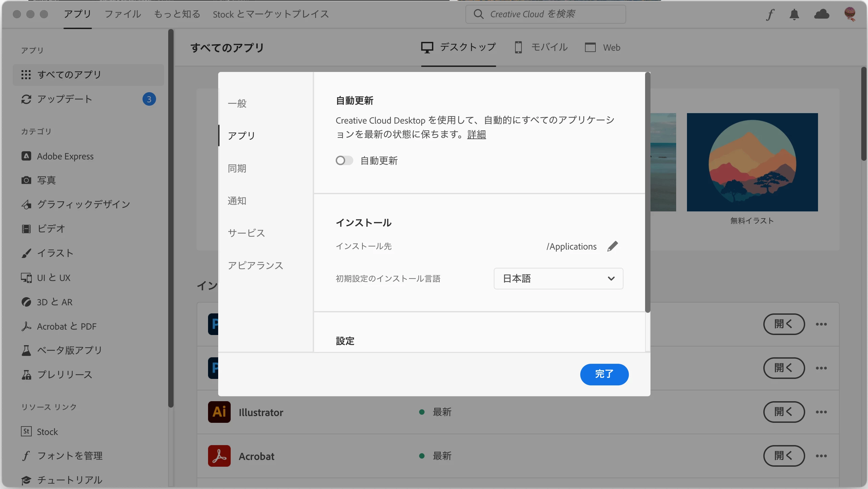Toggle the 自動更新 auto-update switch

point(344,160)
